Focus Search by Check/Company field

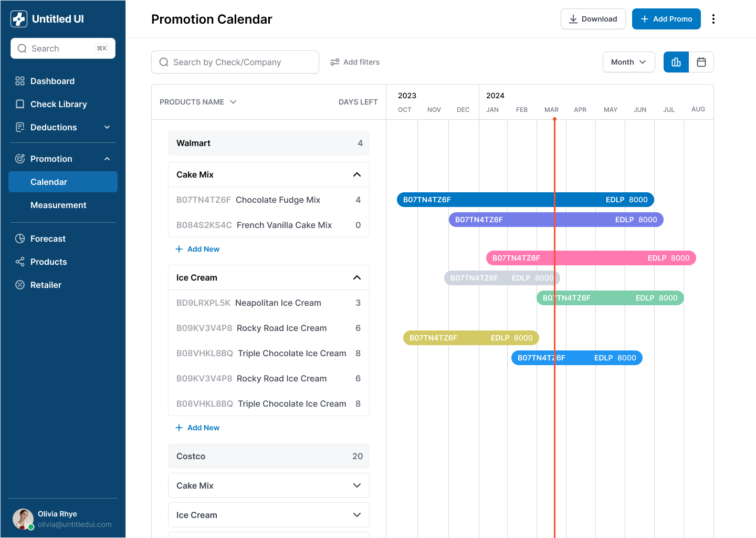pyautogui.click(x=235, y=62)
